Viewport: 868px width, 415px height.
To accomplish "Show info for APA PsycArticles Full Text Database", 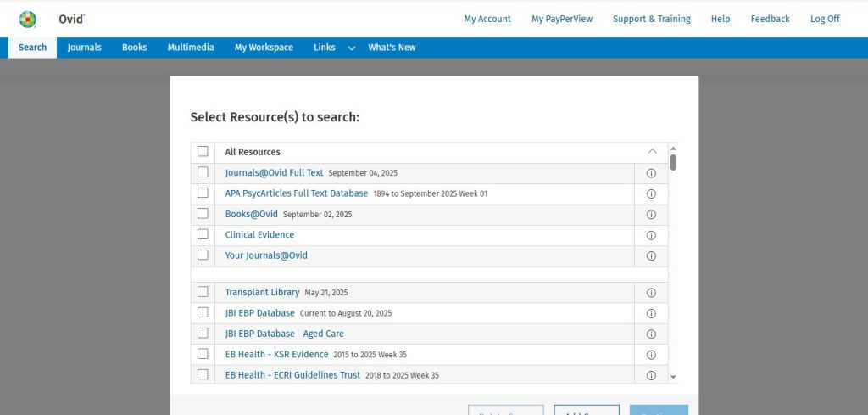I will point(651,193).
